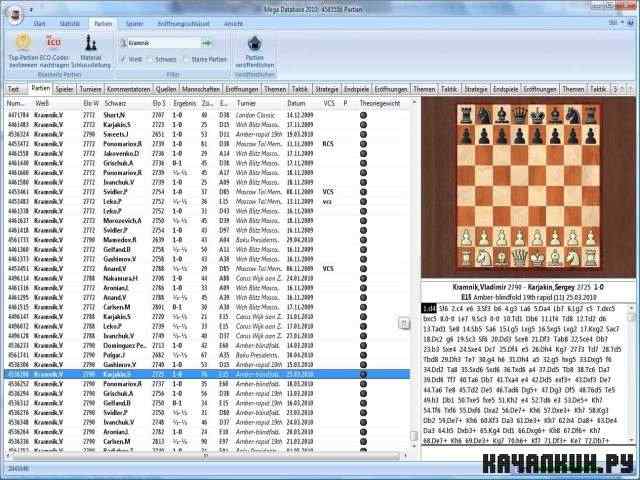
Task: Select the highlighted Karjakin,S Amber-blindfold game row
Action: tap(207, 374)
